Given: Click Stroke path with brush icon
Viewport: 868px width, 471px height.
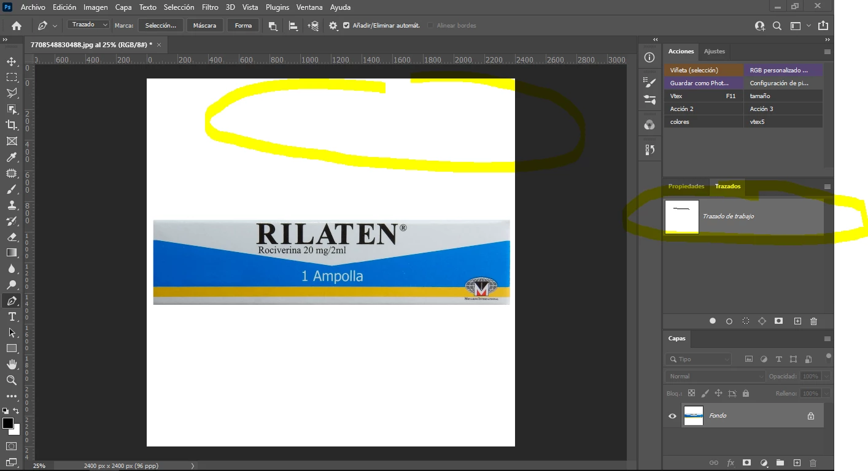Looking at the screenshot, I should pos(729,321).
